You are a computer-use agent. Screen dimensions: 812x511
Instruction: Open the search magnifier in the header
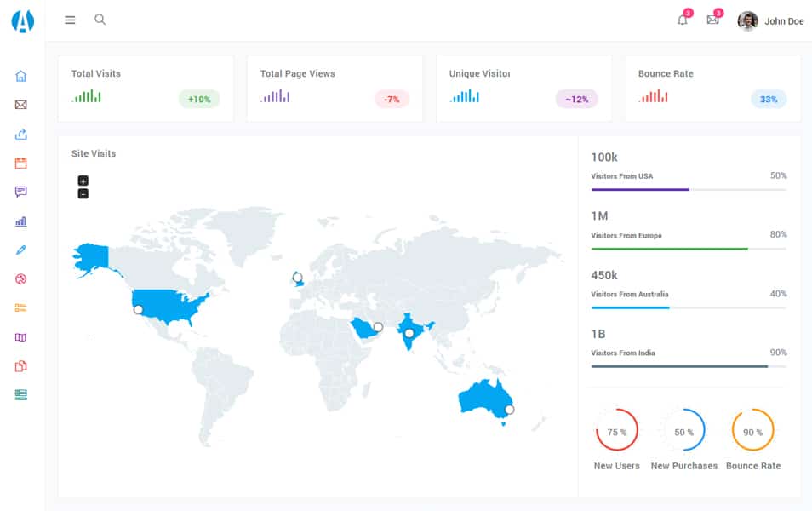100,19
